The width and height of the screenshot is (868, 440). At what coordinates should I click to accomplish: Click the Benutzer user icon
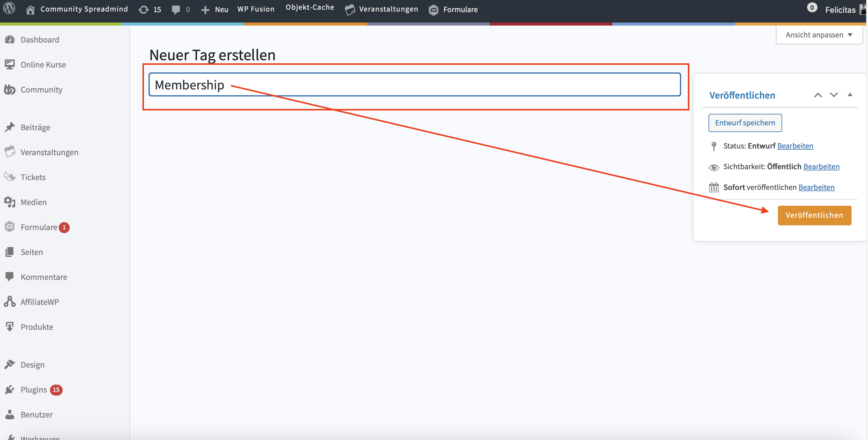tap(10, 414)
